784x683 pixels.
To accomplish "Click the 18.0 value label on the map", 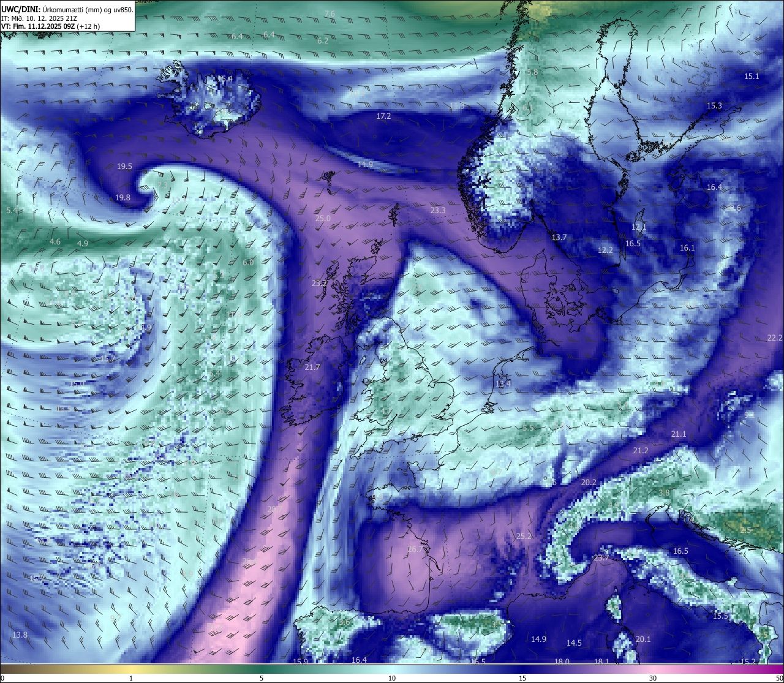I will pos(562,662).
